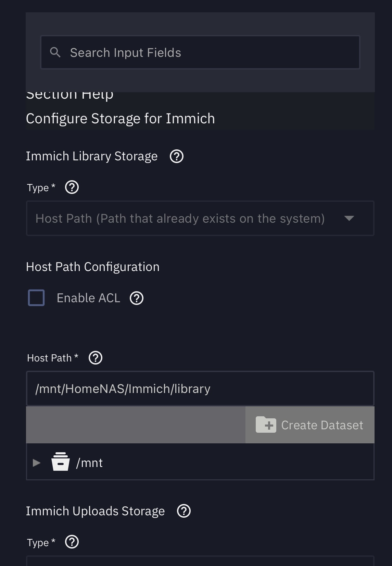The width and height of the screenshot is (392, 566).
Task: Click the /mnt dataset drive icon
Action: tap(61, 462)
